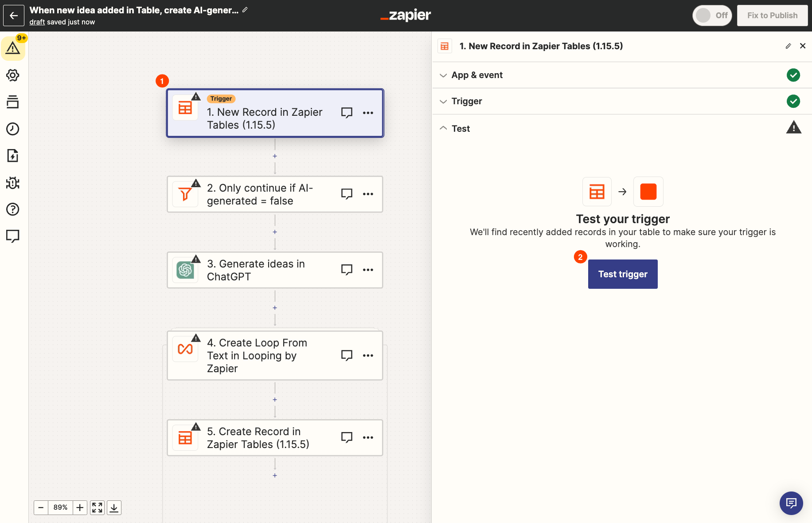This screenshot has width=812, height=523.
Task: Select step 2 Only continue filter
Action: point(275,194)
